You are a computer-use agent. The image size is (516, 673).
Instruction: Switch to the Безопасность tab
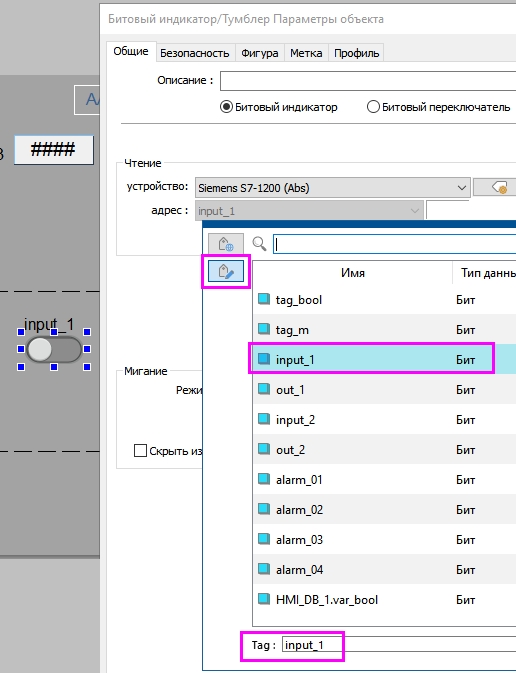194,53
